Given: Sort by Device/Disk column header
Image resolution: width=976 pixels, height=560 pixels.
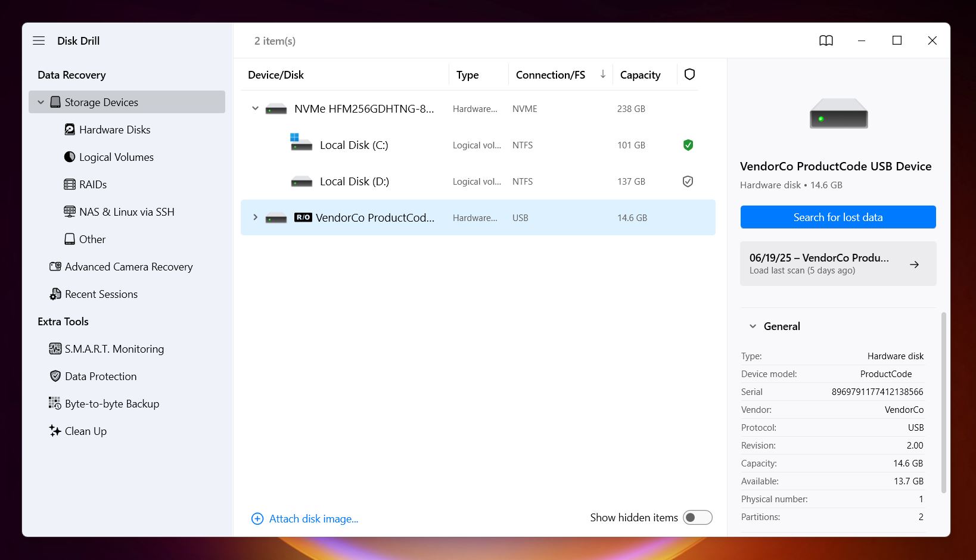Looking at the screenshot, I should coord(276,74).
